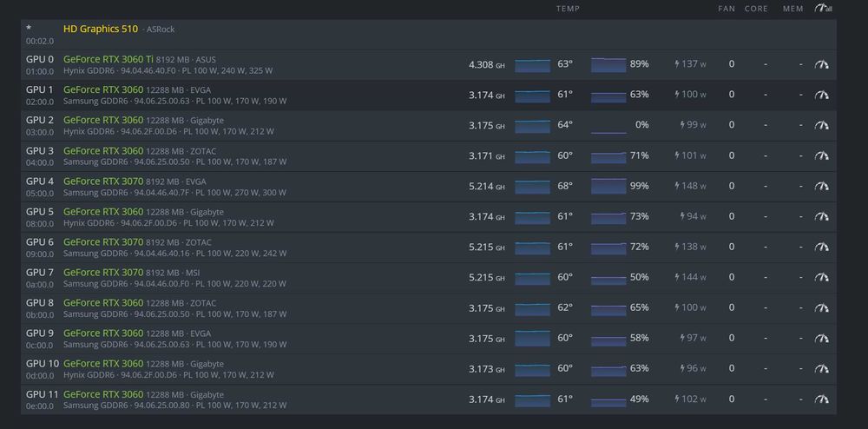Click the fan speed graph showing 99%
The image size is (868, 429).
coord(608,186)
